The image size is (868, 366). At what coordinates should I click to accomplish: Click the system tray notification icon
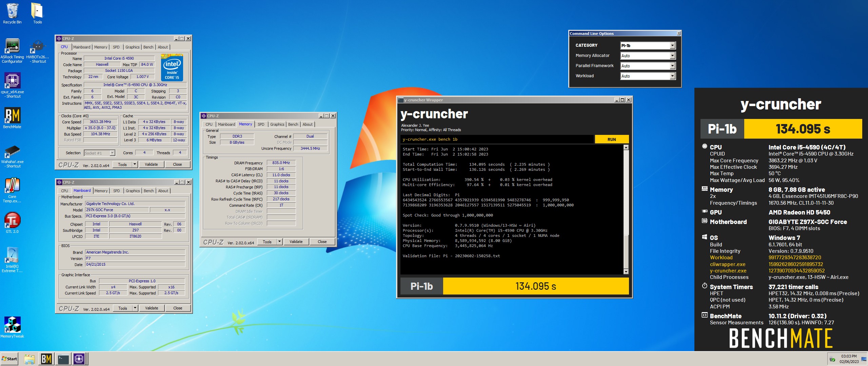832,359
